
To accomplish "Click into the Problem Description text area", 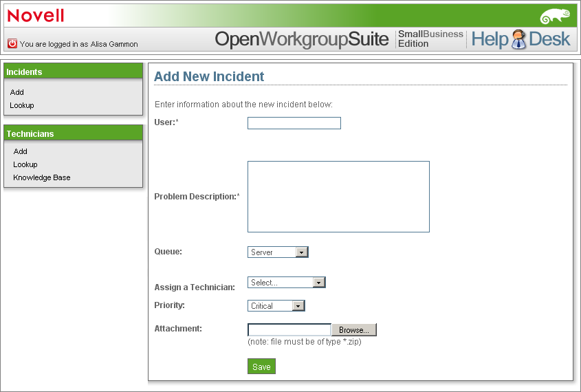I will click(338, 197).
